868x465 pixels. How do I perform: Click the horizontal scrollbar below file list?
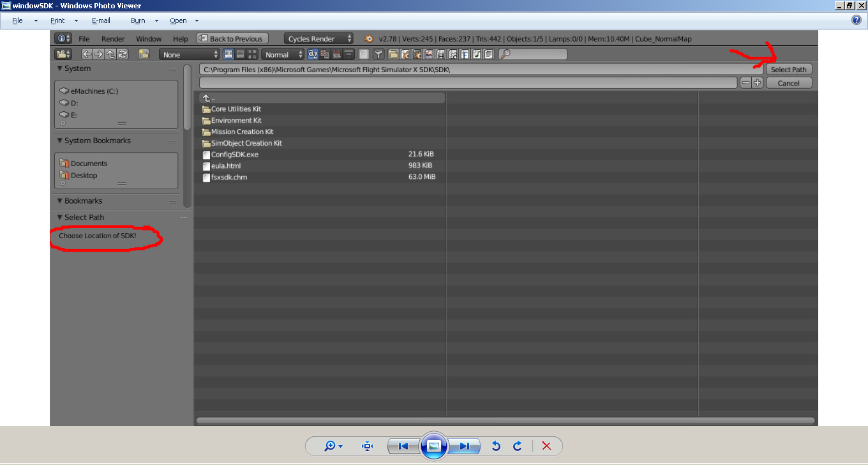tap(505, 420)
